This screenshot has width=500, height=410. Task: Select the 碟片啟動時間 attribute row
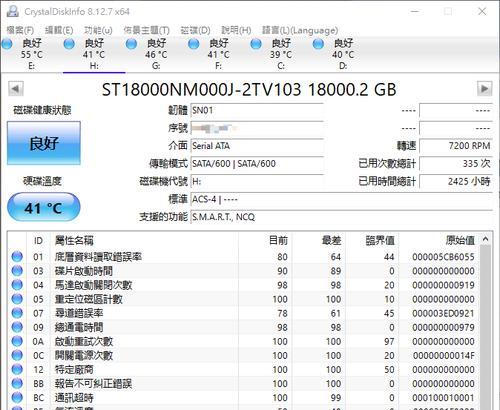pos(244,271)
